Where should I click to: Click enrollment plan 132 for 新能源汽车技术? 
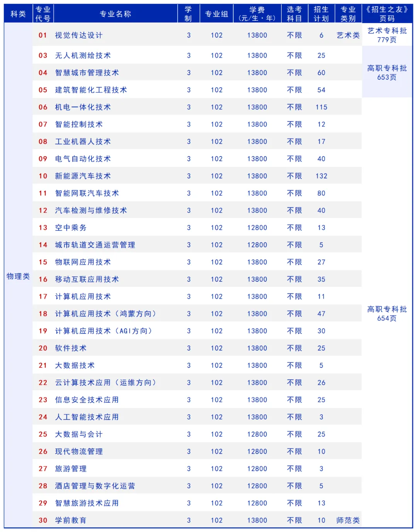(x=321, y=176)
